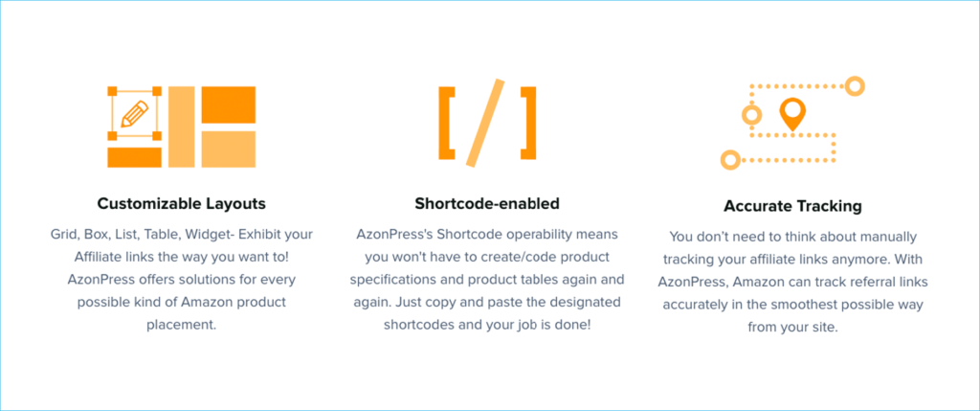Click the tall light orange layout column

pos(181,127)
